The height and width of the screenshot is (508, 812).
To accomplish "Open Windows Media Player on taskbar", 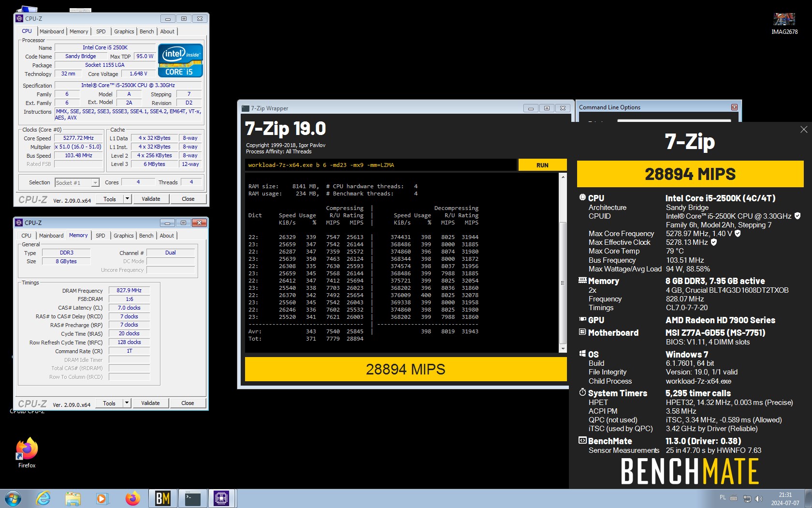I will coord(102,498).
